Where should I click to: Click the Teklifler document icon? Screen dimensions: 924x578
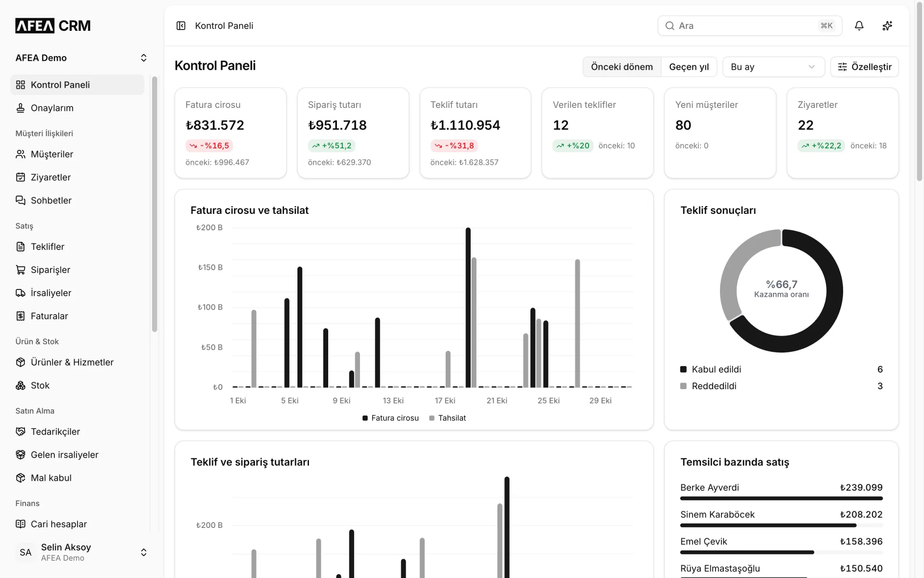coord(20,247)
